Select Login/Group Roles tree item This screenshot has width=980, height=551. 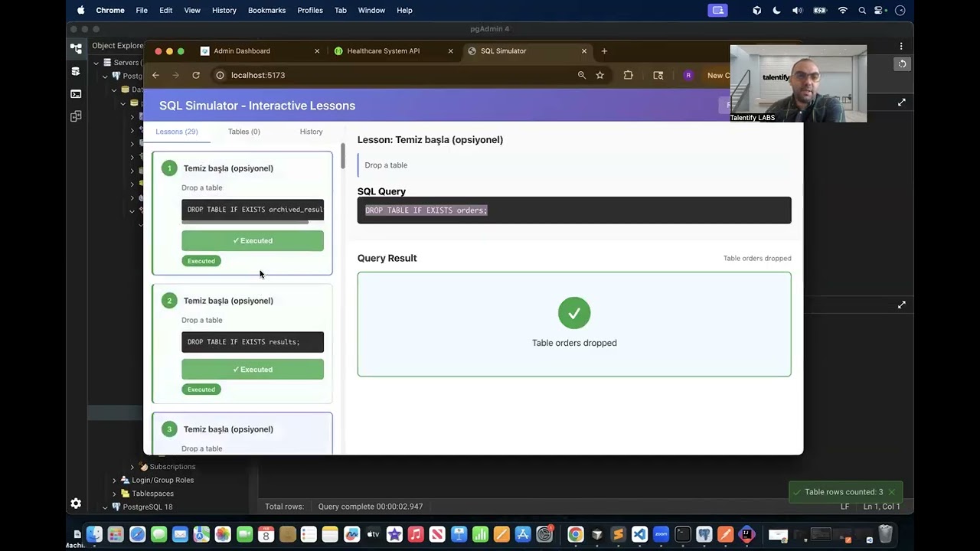click(162, 481)
